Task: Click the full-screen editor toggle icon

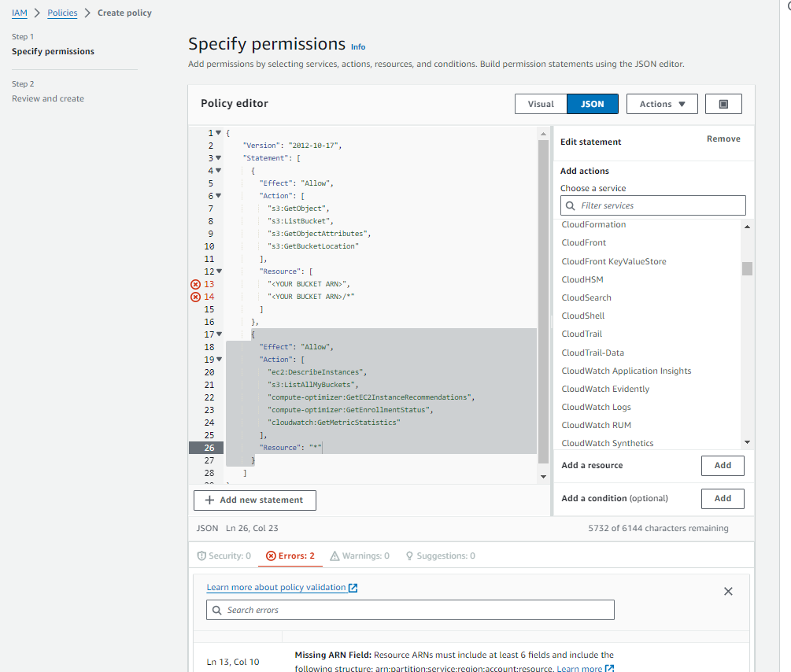Action: (723, 104)
